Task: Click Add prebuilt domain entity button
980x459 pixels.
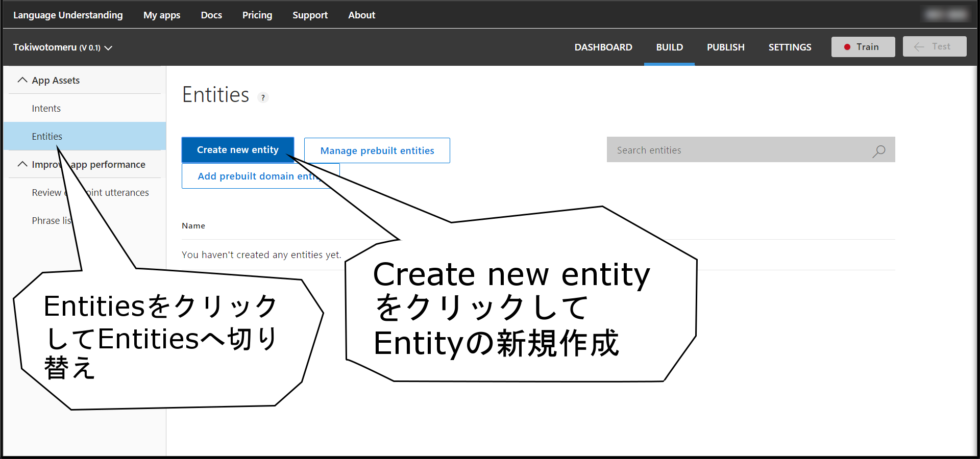Action: pyautogui.click(x=261, y=176)
